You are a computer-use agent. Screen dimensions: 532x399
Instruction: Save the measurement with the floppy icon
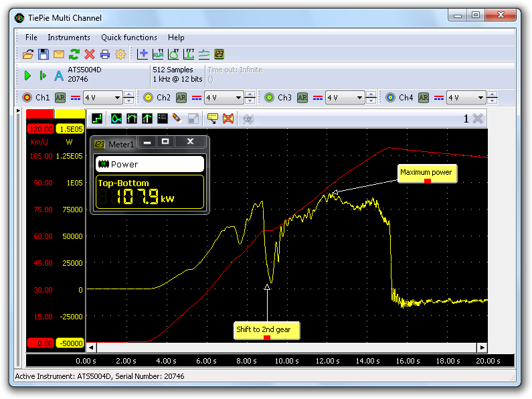43,54
